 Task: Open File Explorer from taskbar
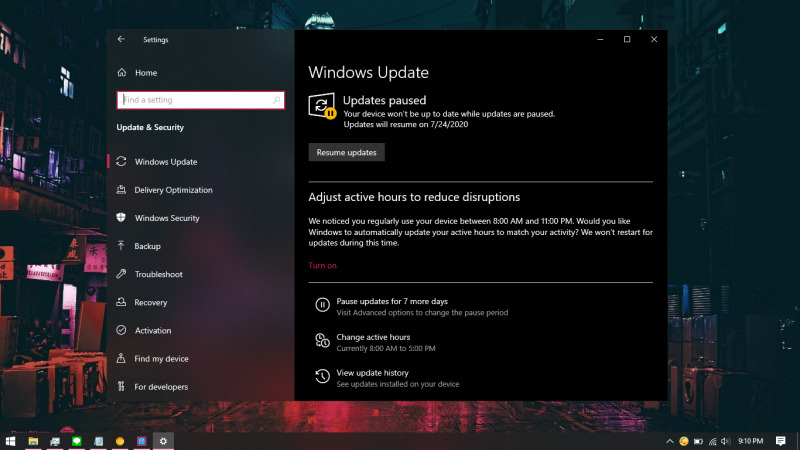33,441
